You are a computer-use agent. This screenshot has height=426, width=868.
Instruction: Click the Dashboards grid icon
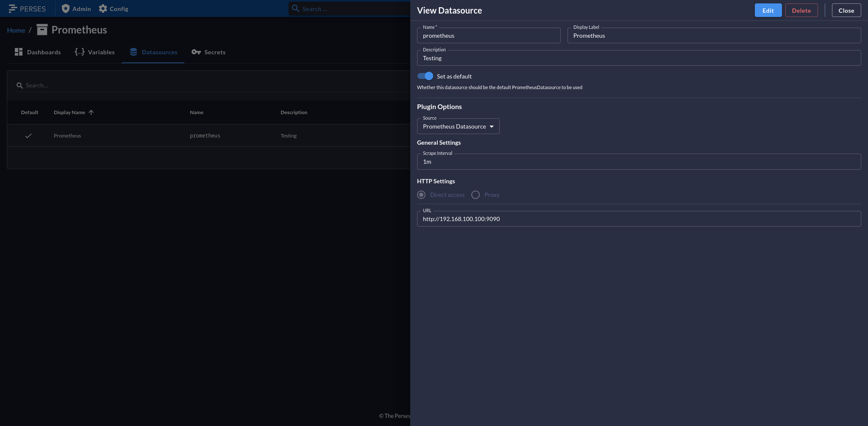(x=19, y=52)
